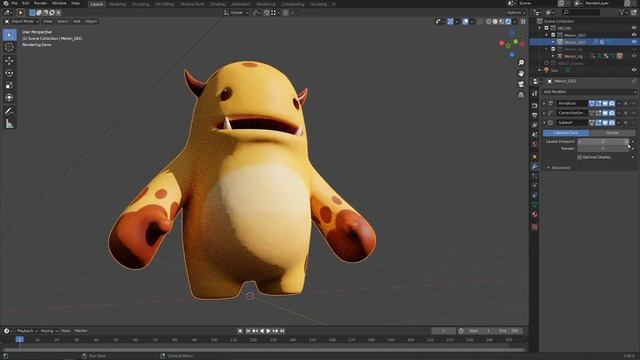This screenshot has height=360, width=640.
Task: Open timeline Marker menu
Action: pos(81,331)
